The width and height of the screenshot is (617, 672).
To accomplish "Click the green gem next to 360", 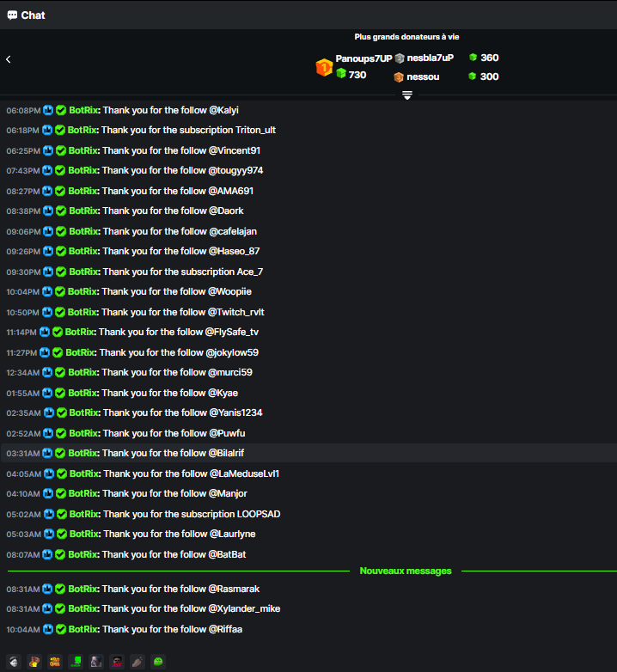I will tap(473, 58).
